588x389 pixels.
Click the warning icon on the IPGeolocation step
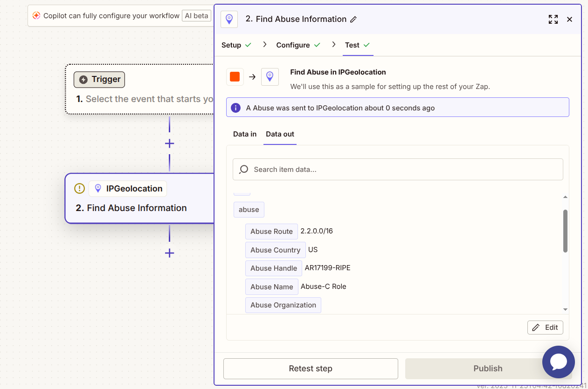pos(80,189)
